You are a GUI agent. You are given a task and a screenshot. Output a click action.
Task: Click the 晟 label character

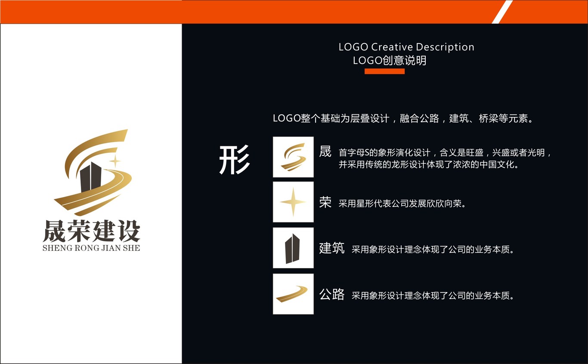(x=325, y=151)
